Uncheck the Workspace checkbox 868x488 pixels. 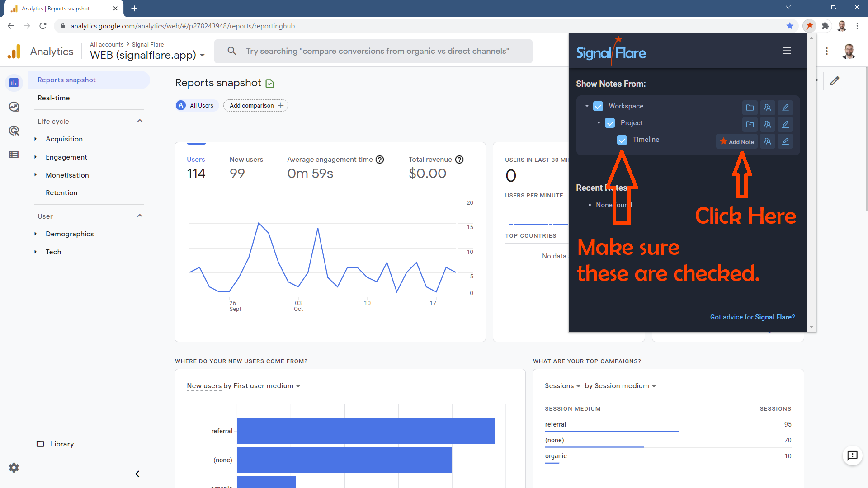598,106
